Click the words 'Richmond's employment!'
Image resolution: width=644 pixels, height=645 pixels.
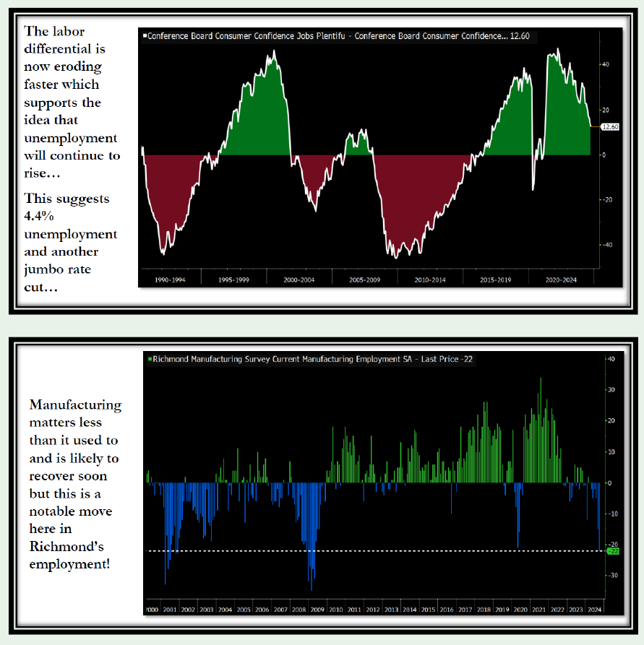point(69,555)
